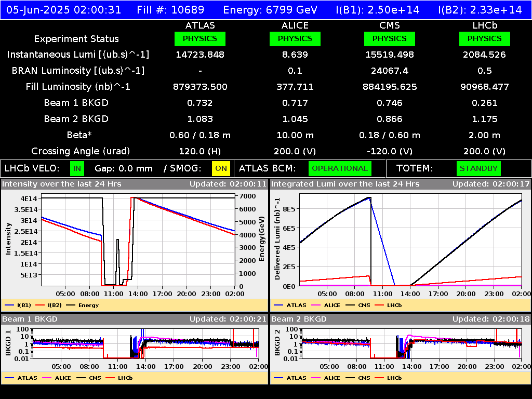The height and width of the screenshot is (399, 532).
Task: Click ATLAS fill luminosity 879373.500
Action: pyautogui.click(x=200, y=87)
